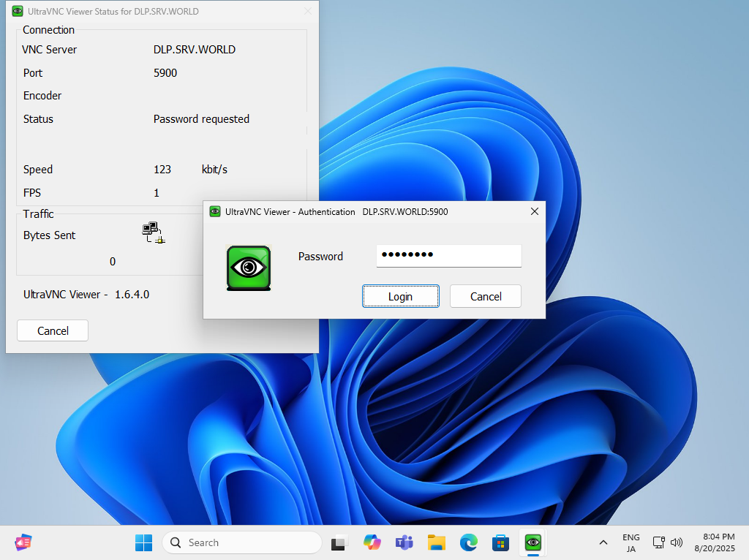Open the widgets icon on taskbar
Image resolution: width=749 pixels, height=560 pixels.
23,542
